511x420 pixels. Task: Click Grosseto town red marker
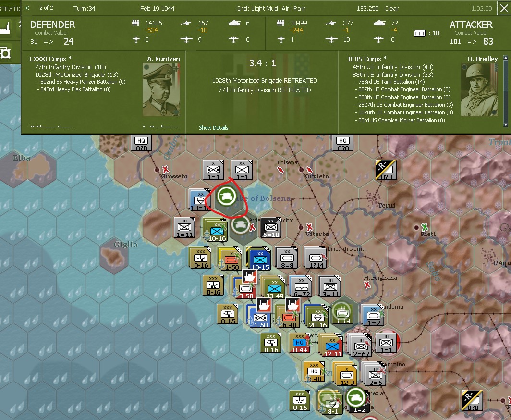click(x=165, y=170)
